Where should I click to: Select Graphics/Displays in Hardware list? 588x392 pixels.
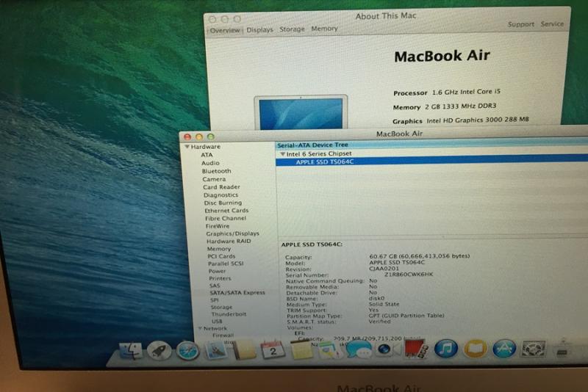coord(232,233)
